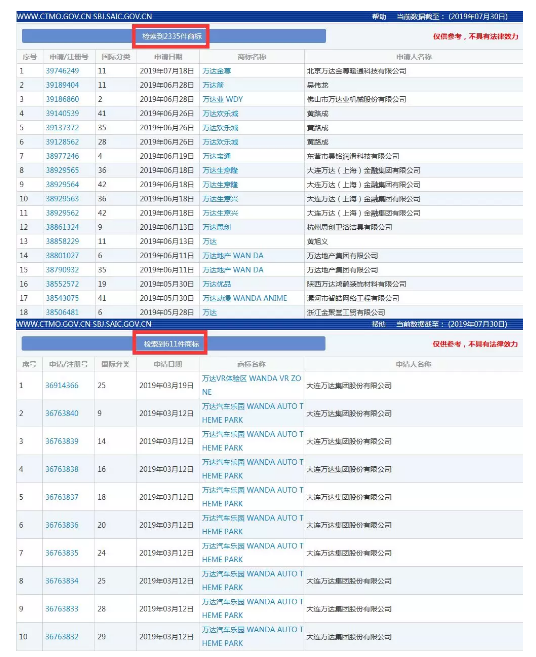Open application number 38543075
536x657 pixels.
coord(62,298)
